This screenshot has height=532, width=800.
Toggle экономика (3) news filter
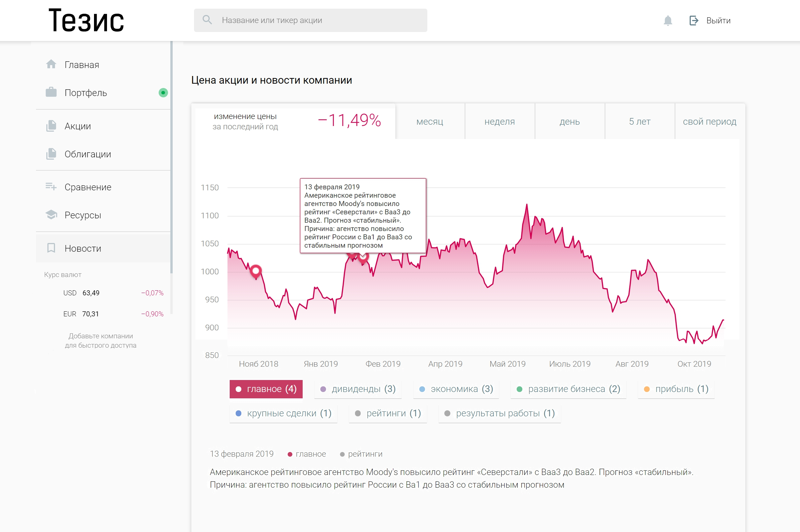tap(456, 389)
